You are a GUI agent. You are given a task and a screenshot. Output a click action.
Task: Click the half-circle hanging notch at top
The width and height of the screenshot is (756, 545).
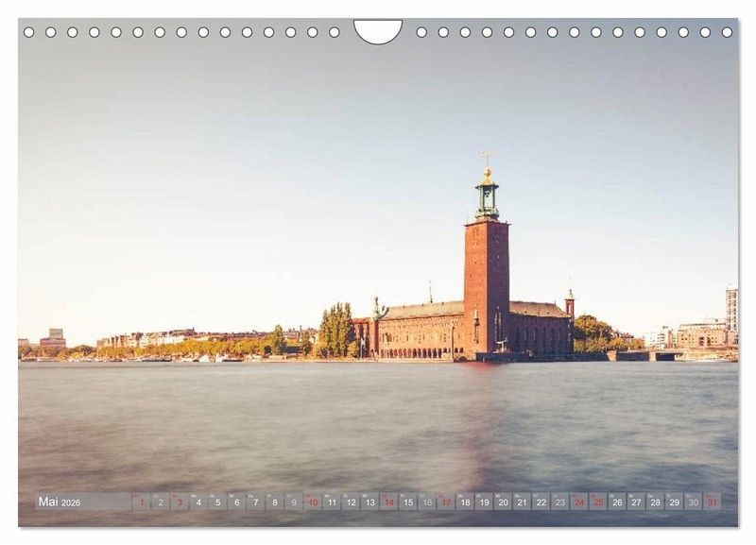click(x=378, y=29)
